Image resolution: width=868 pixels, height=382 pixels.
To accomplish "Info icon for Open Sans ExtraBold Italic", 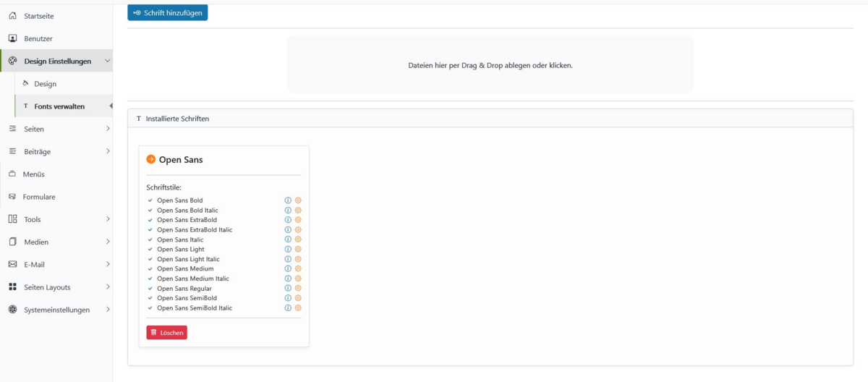I will (x=288, y=229).
